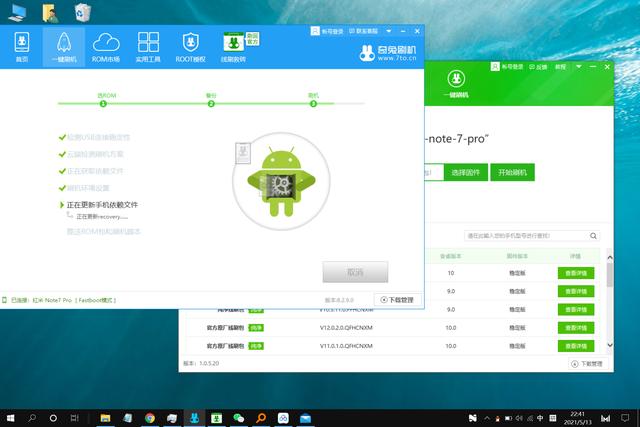Open the notification center icon

click(625, 418)
